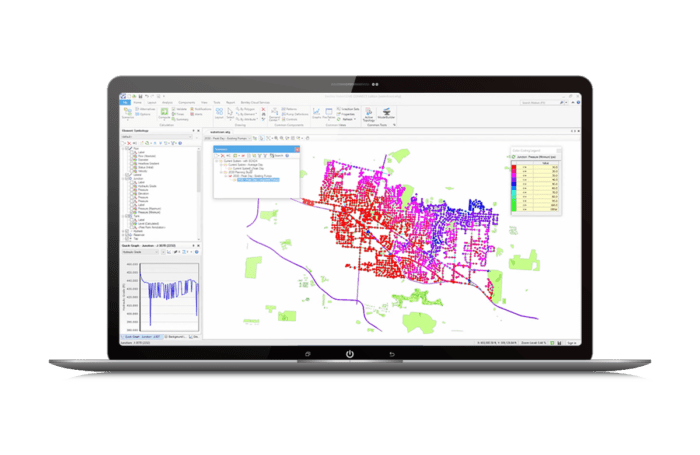Open FlexTables in the ribbon
The height and width of the screenshot is (455, 700).
329,114
